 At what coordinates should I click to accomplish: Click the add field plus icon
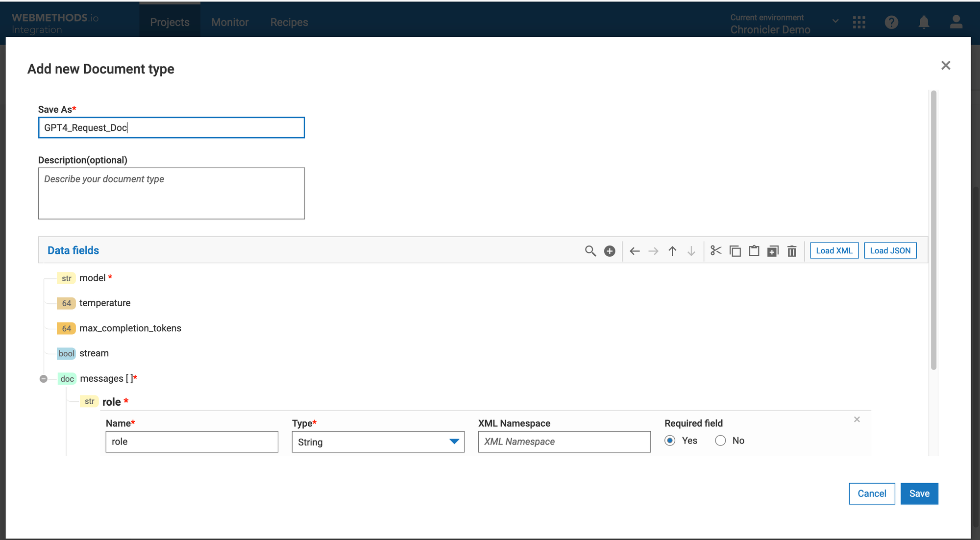[610, 251]
